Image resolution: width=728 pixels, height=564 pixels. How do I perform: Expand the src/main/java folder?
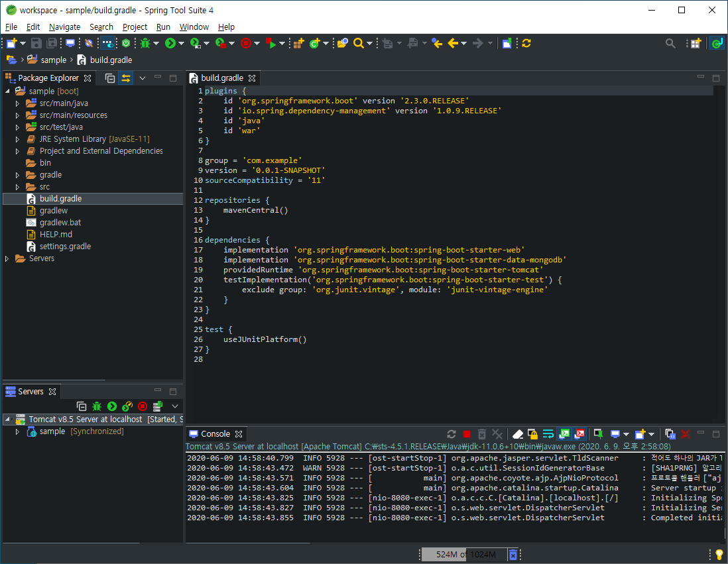pyautogui.click(x=17, y=103)
